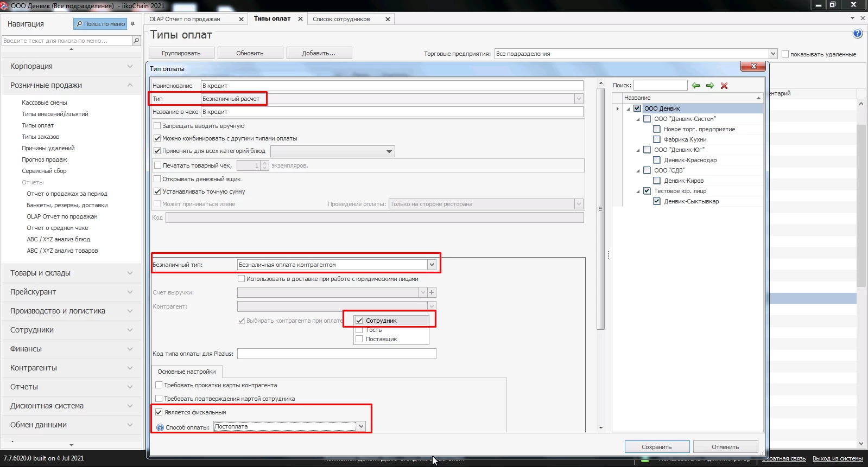Enable Запрещать вводить вручную checkbox

pyautogui.click(x=157, y=126)
